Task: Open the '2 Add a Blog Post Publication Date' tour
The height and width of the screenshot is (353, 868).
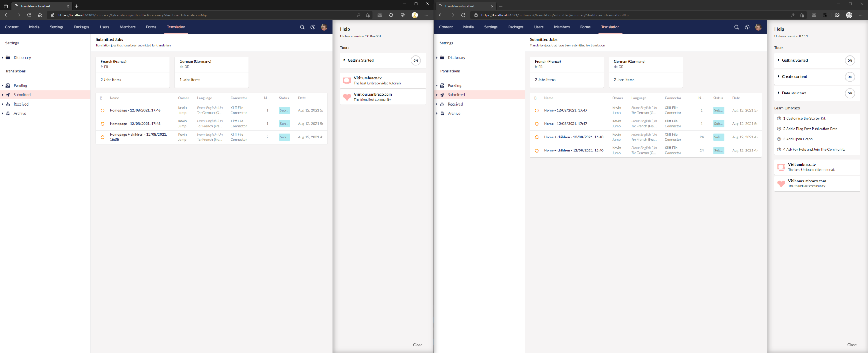Action: pyautogui.click(x=810, y=129)
